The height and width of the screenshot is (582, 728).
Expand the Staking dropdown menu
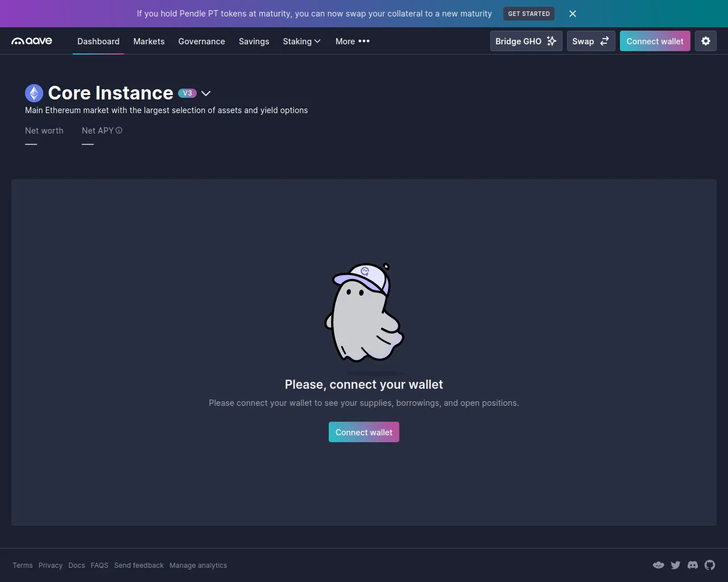click(x=302, y=41)
